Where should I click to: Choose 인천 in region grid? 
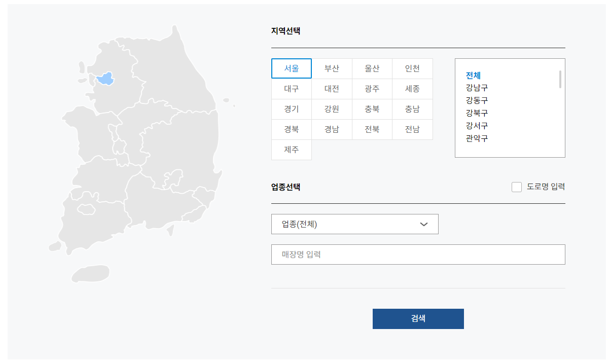pos(412,68)
